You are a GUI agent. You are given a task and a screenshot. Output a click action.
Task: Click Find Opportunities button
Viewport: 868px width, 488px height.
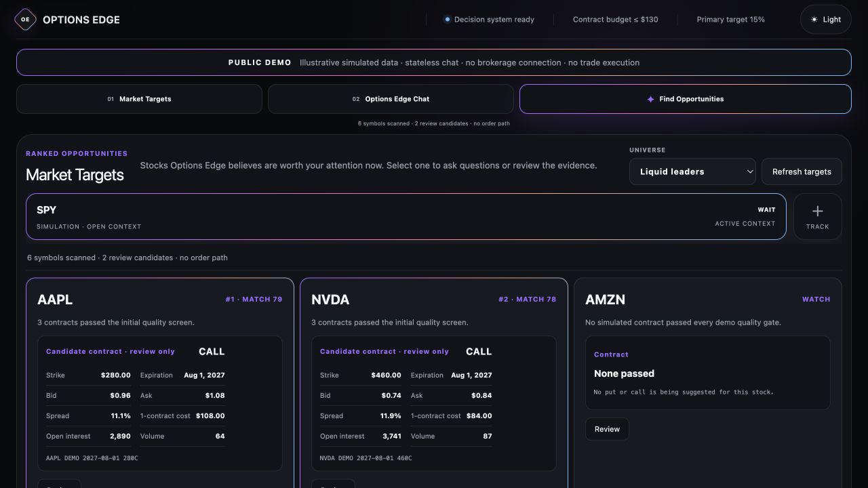coord(685,99)
